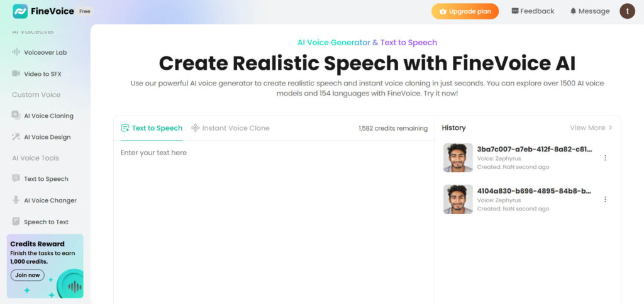The height and width of the screenshot is (304, 644).
Task: Click the AI Voice Cloning icon
Action: pyautogui.click(x=16, y=116)
